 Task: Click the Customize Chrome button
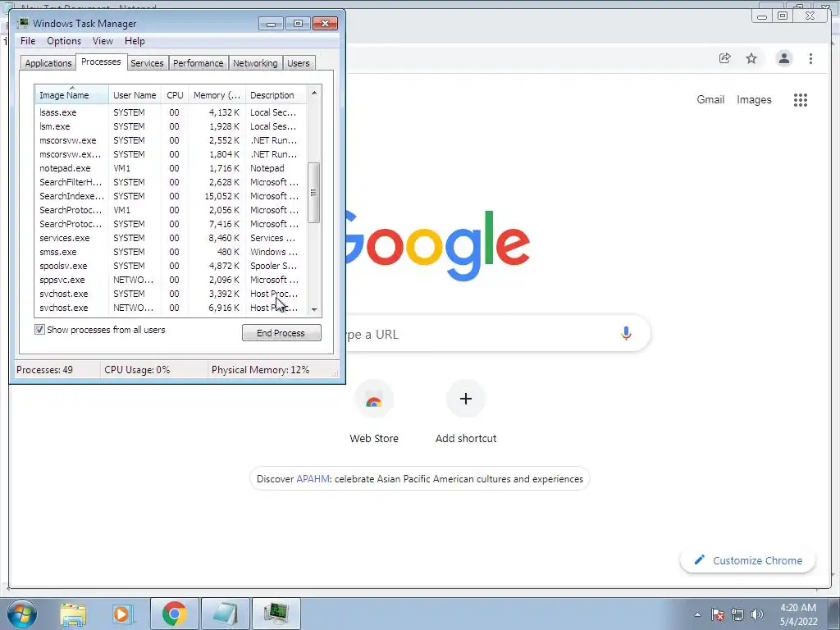(748, 560)
